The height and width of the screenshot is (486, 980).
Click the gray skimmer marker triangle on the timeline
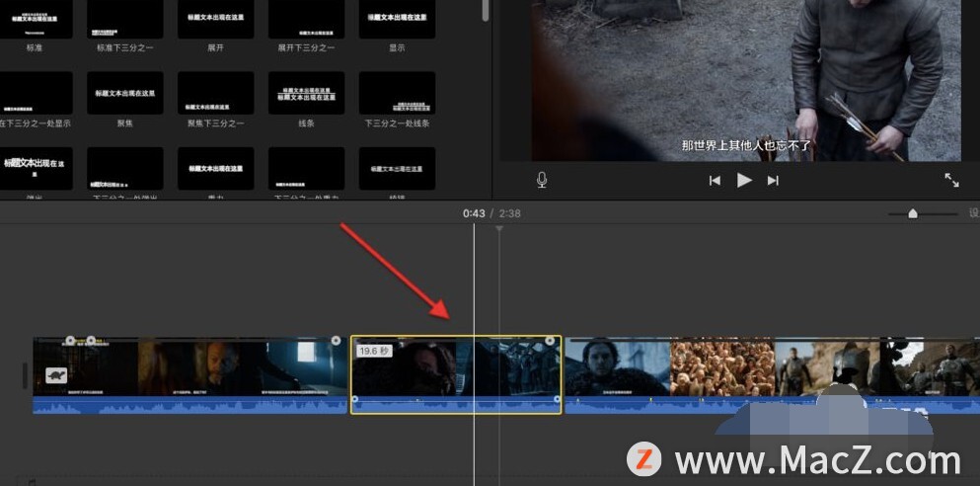[x=498, y=229]
